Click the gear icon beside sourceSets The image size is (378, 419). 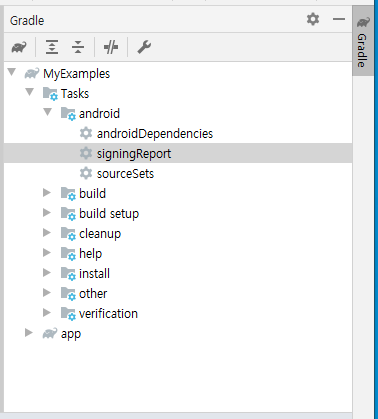(x=86, y=173)
